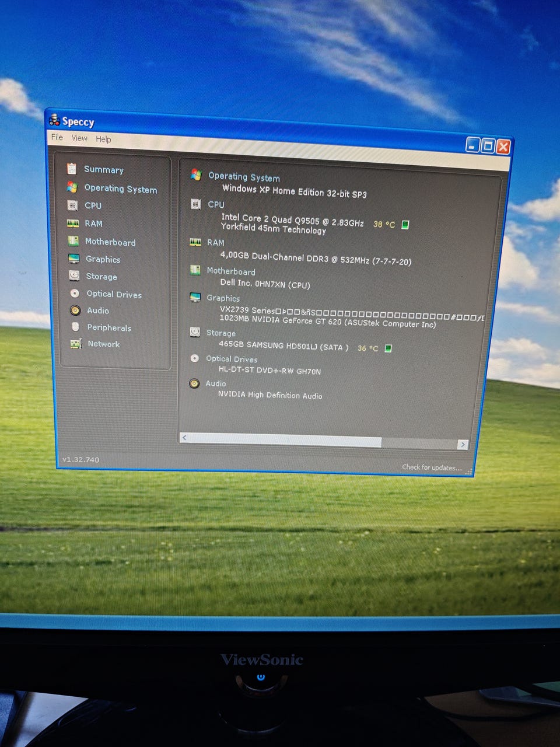Click the horizontal scrollbar left arrow
The width and height of the screenshot is (560, 747).
click(x=185, y=437)
